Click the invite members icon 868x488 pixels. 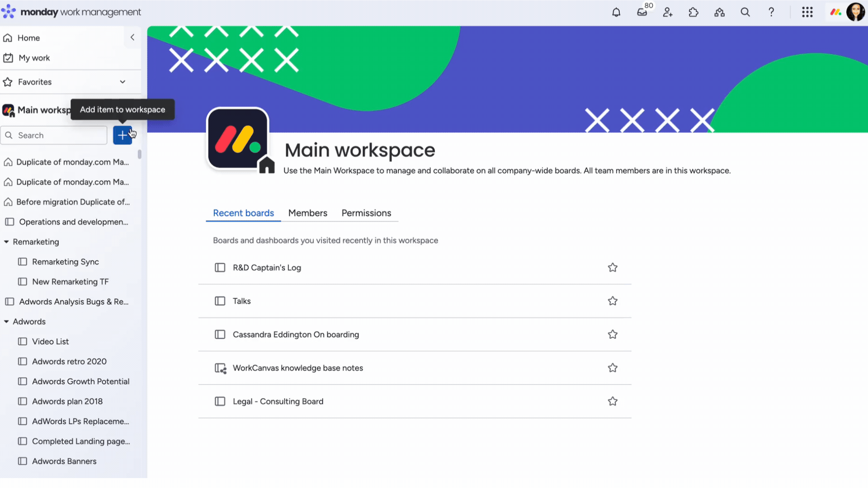(668, 12)
